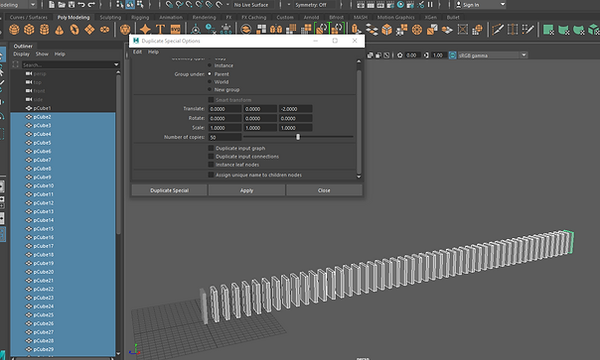Save the scene with the disk icon
This screenshot has height=360, width=600.
coord(72,5)
